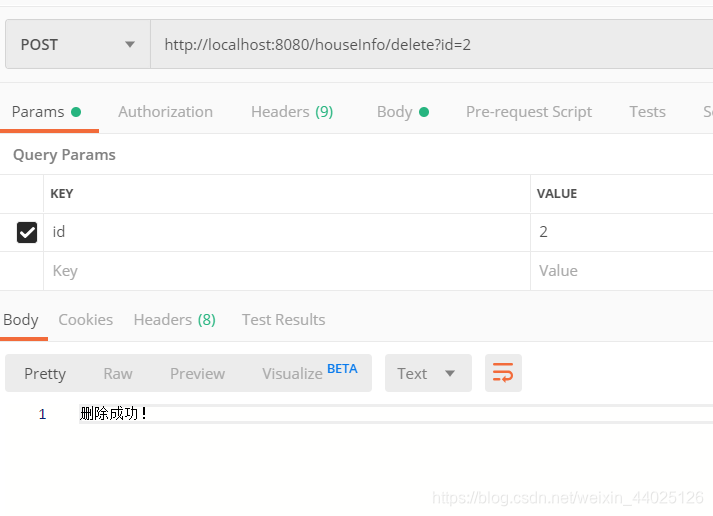
Task: Open the response Cookies tab
Action: pos(85,320)
